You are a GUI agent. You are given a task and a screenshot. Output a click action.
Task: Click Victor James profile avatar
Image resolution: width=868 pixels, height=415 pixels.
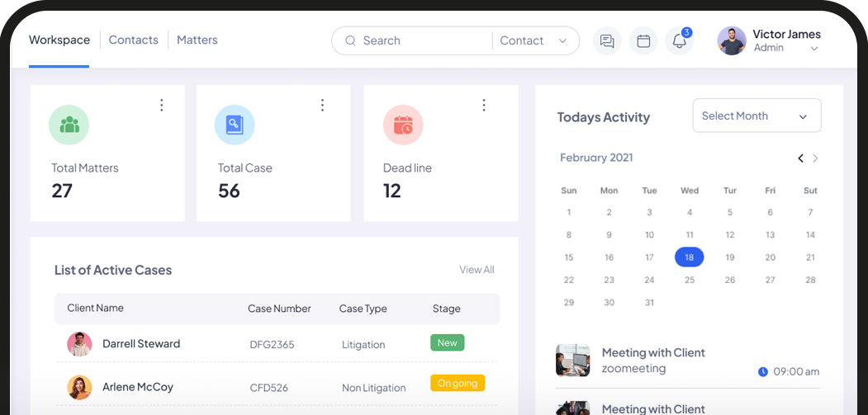click(x=731, y=41)
